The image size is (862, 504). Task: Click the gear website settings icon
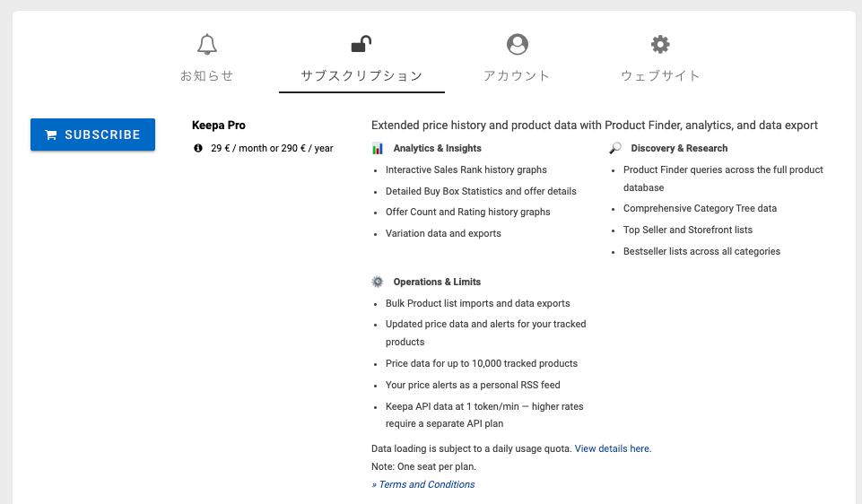660,44
